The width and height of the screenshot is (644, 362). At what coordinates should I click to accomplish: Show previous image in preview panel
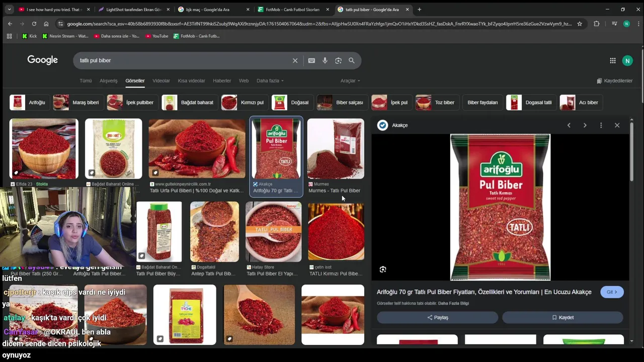point(569,125)
